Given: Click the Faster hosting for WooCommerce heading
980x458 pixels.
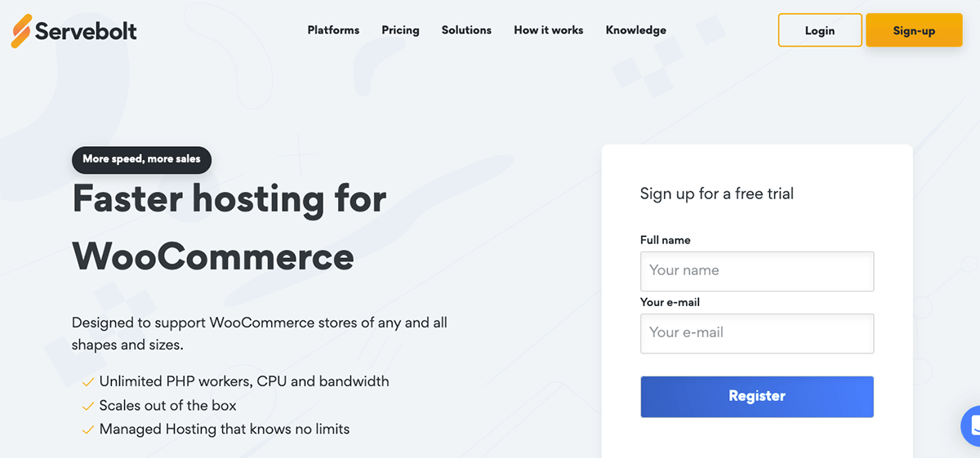Looking at the screenshot, I should pos(229,228).
